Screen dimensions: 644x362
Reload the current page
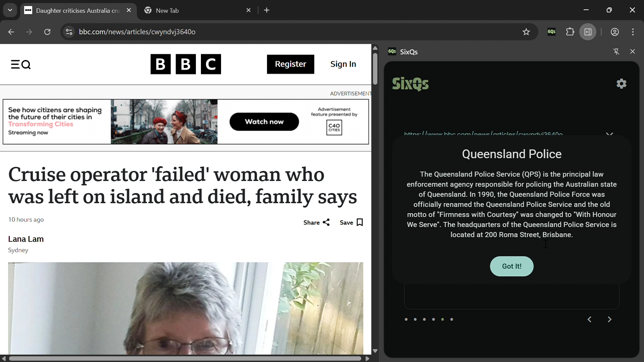point(47,32)
